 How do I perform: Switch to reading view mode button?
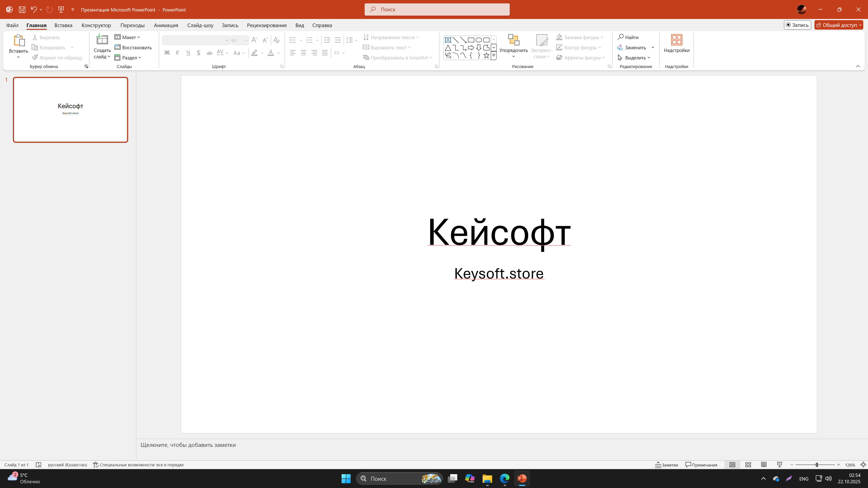(x=764, y=465)
